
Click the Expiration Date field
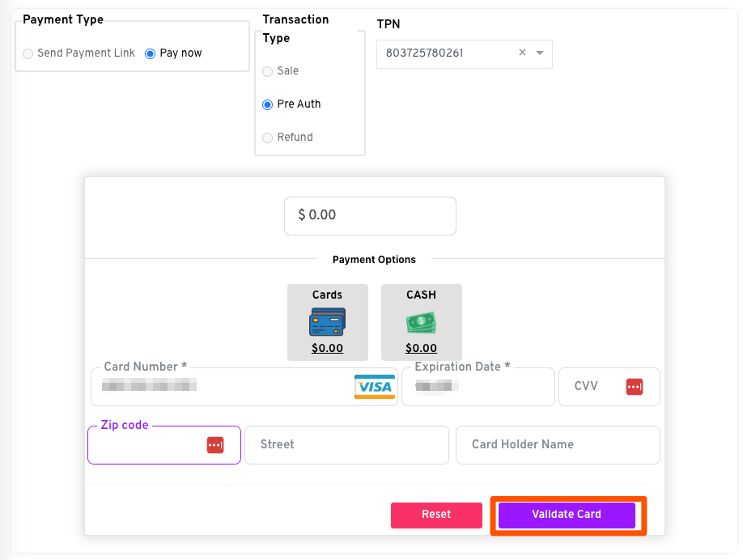[478, 387]
